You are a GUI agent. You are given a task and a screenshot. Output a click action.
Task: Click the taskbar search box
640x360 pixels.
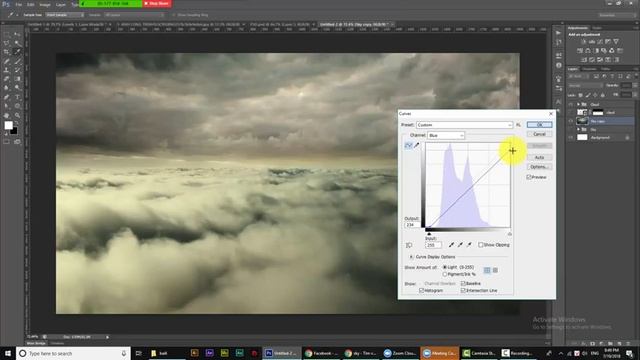tap(73, 353)
